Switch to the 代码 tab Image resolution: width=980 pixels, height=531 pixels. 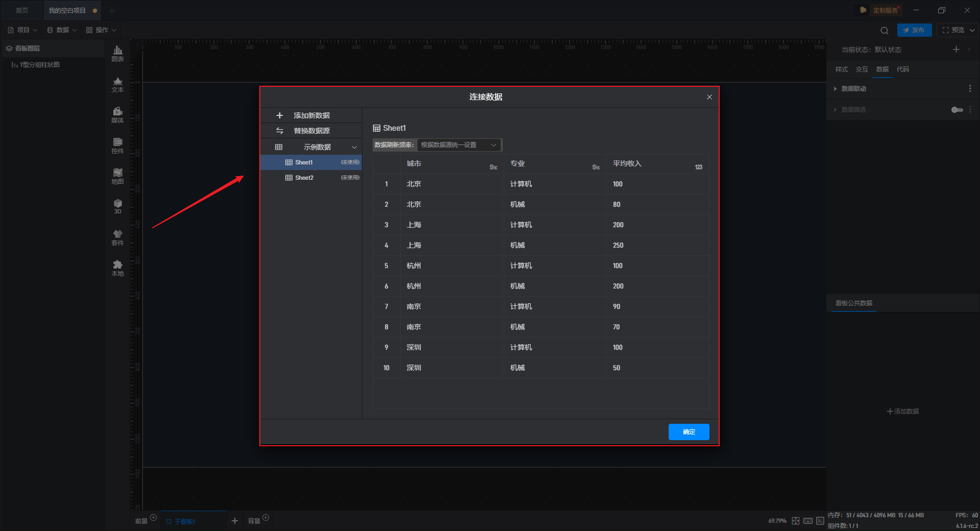click(x=902, y=69)
